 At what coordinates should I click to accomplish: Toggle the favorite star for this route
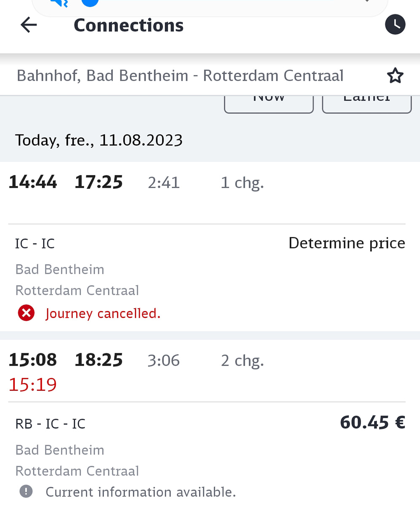pos(395,76)
